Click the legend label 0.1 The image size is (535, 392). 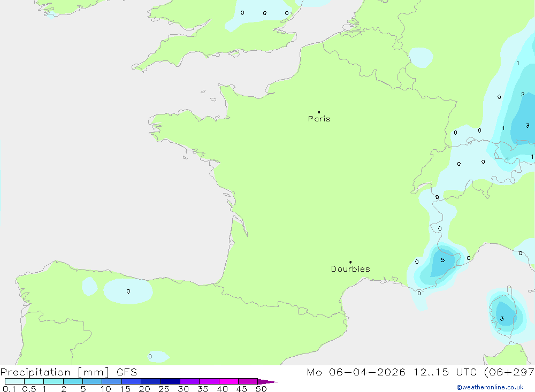9,389
